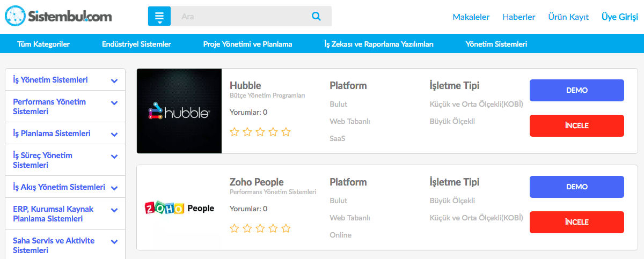Select Endüstriyel Sistemler in navigation bar

[x=136, y=44]
